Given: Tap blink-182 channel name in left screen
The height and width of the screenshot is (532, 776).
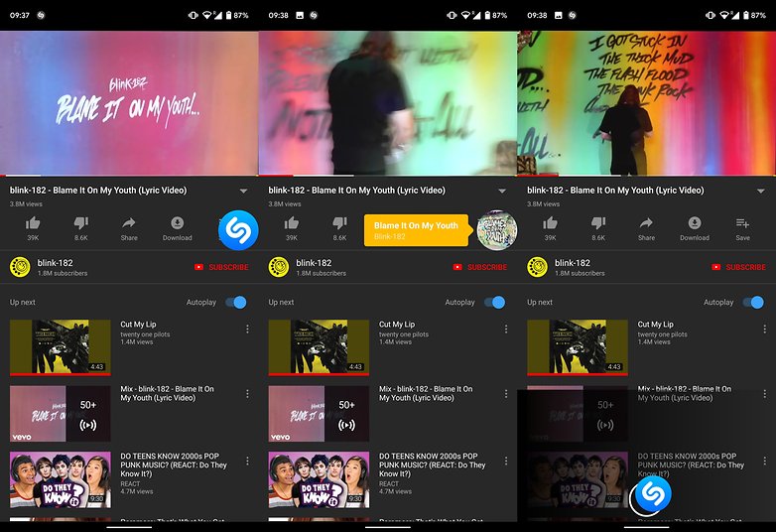Looking at the screenshot, I should pos(55,263).
